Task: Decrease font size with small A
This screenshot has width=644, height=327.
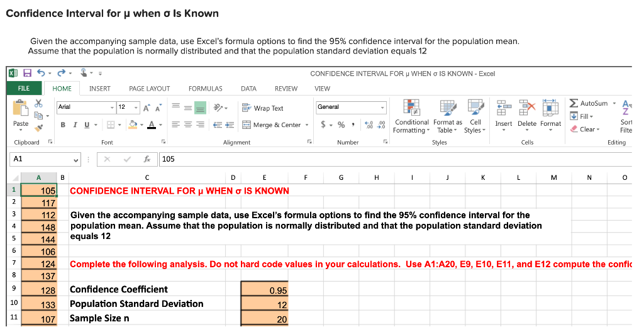Action: tap(158, 108)
